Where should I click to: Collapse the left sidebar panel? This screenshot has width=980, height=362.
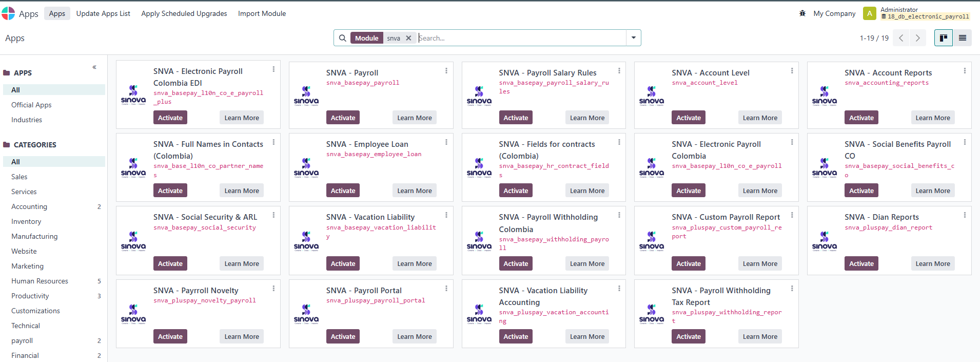pos(94,67)
